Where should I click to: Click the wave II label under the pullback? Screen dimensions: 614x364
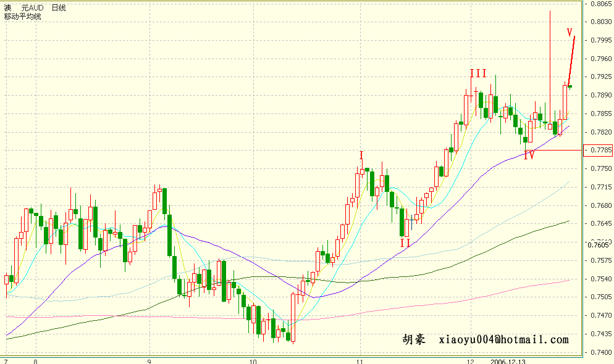pos(405,243)
